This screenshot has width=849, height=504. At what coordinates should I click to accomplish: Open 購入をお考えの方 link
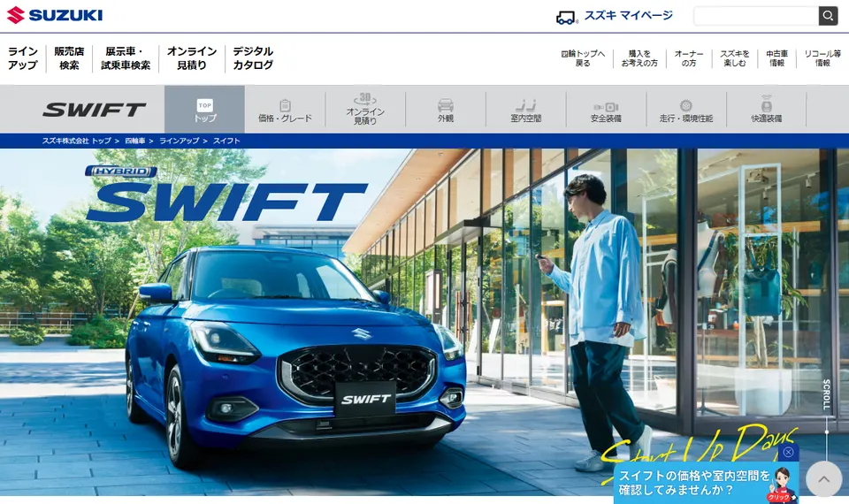(x=639, y=58)
